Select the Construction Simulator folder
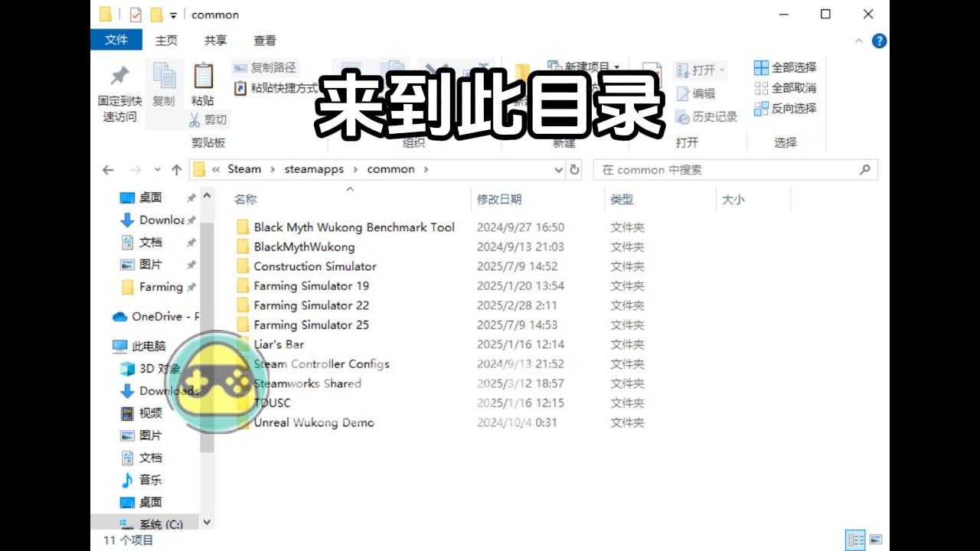Viewport: 980px width, 551px height. pyautogui.click(x=315, y=266)
